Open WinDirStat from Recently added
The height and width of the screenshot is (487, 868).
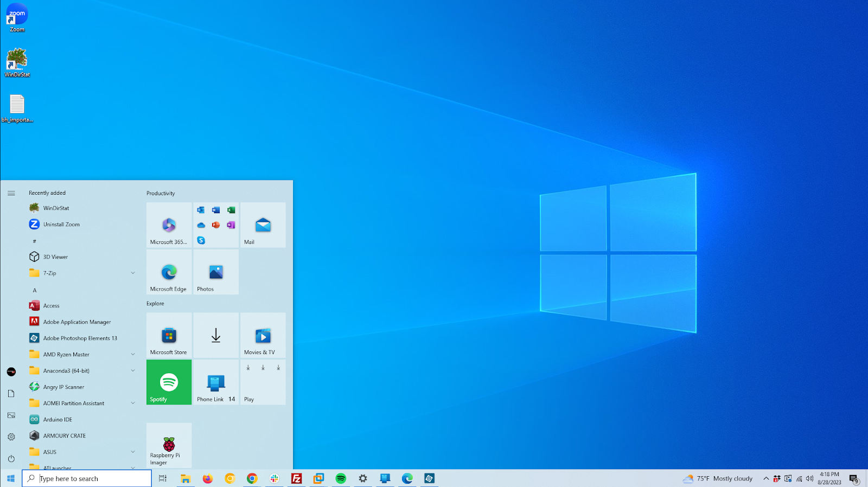(81, 208)
